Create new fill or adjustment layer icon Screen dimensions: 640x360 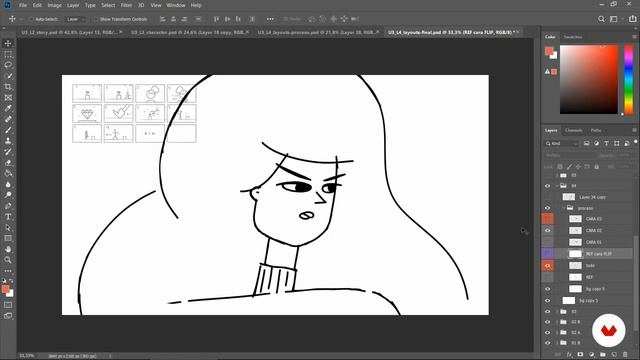click(591, 354)
